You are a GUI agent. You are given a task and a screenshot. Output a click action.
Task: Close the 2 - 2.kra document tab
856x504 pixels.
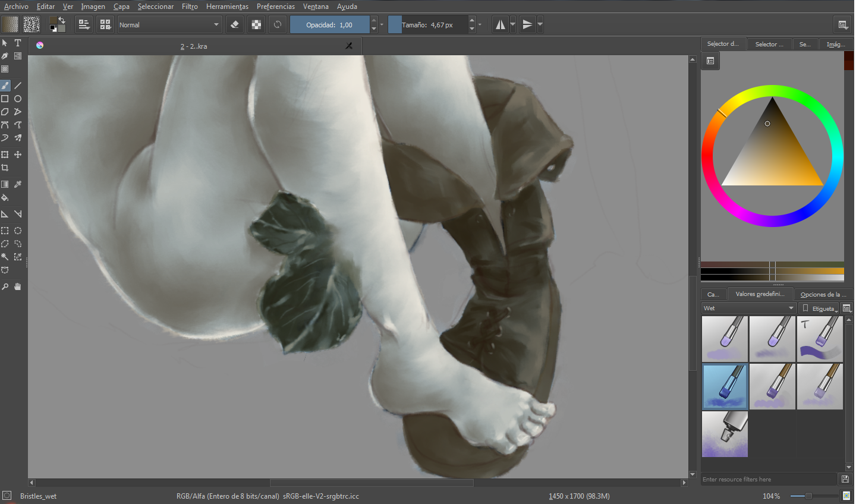349,46
